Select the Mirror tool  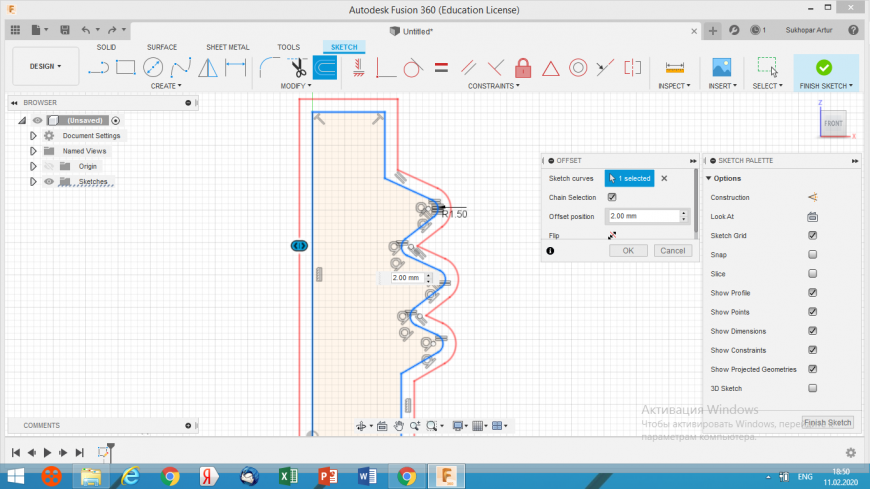[x=208, y=68]
